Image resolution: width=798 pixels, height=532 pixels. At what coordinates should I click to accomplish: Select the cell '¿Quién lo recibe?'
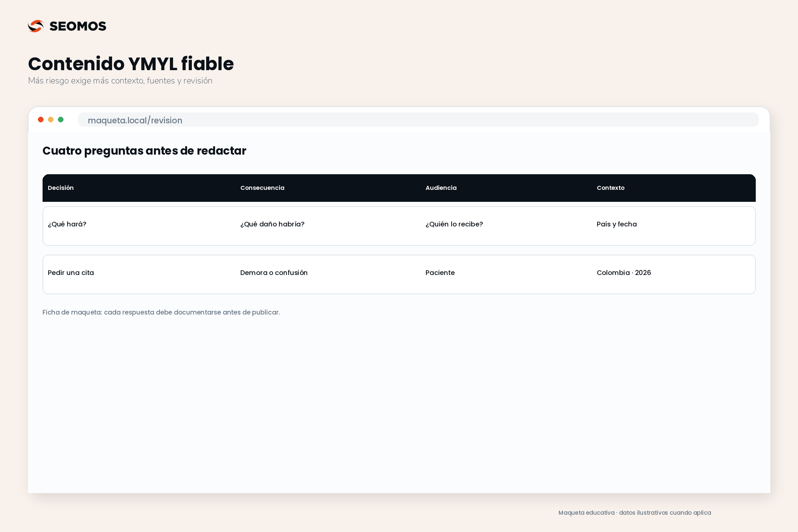click(x=454, y=224)
